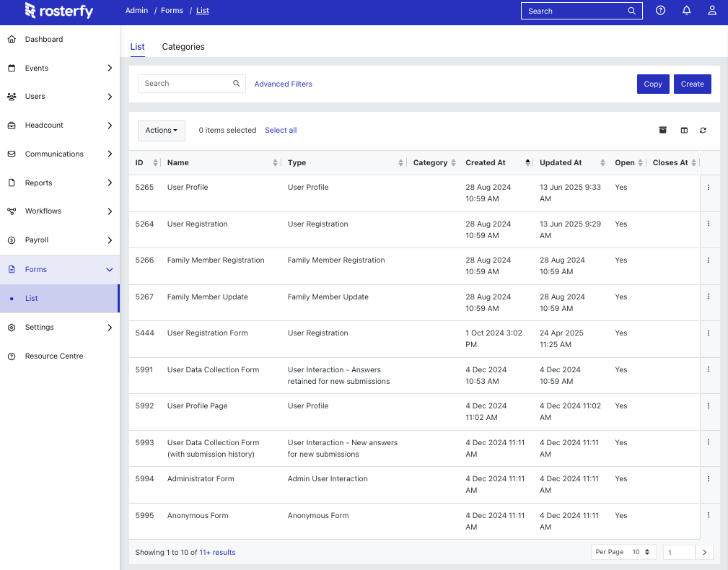Open the user profile account icon
This screenshot has height=570, width=728.
711,10
